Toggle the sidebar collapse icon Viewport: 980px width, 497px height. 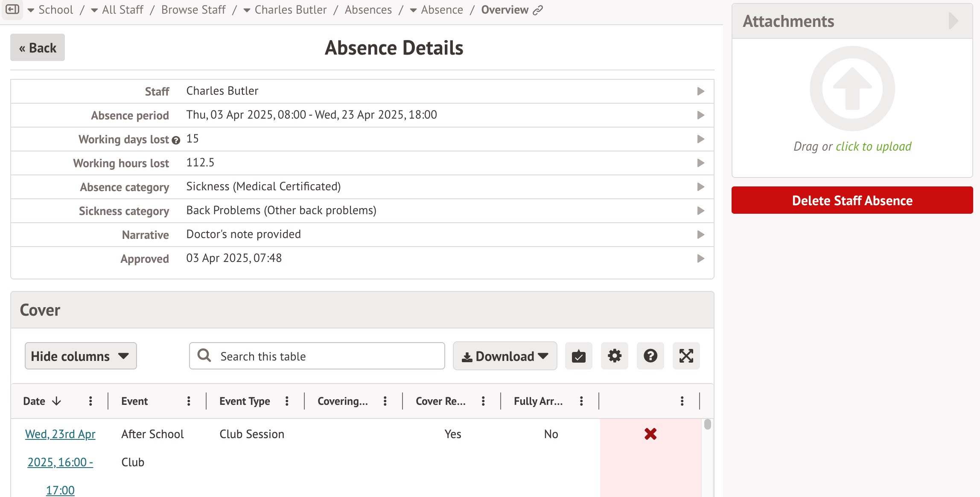tap(12, 9)
